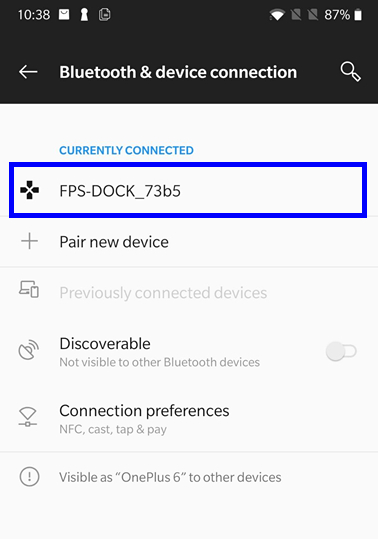The width and height of the screenshot is (378, 539).
Task: Open Connection preferences
Action: pos(189,418)
